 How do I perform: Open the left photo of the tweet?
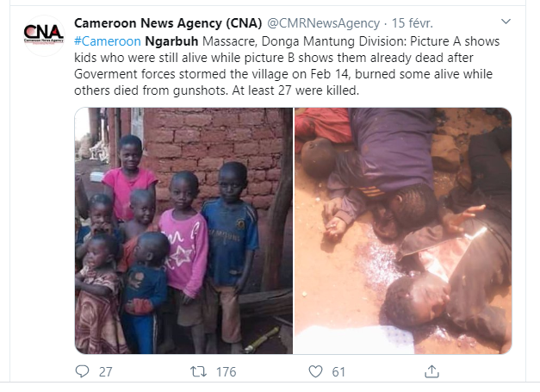pos(183,231)
